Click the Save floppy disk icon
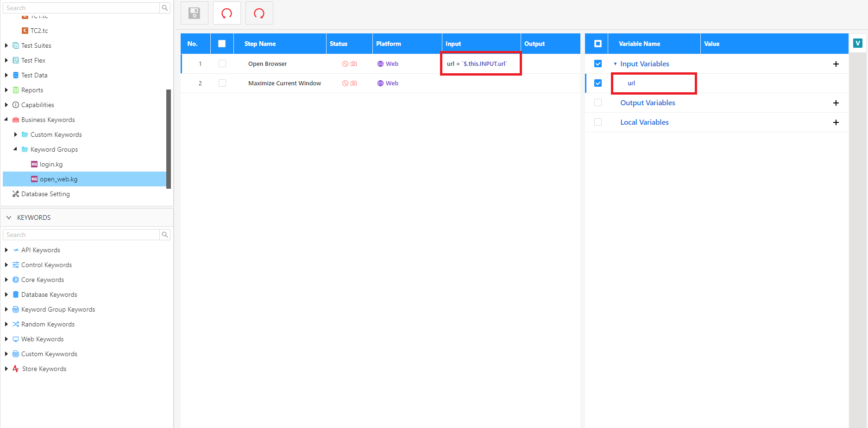The height and width of the screenshot is (428, 868). (x=195, y=13)
